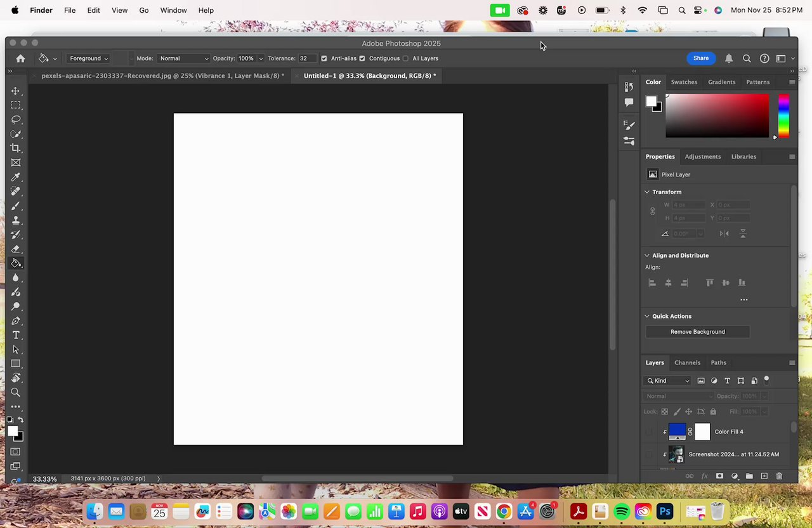Select the Paint Bucket tool
The height and width of the screenshot is (528, 812).
coord(16,263)
